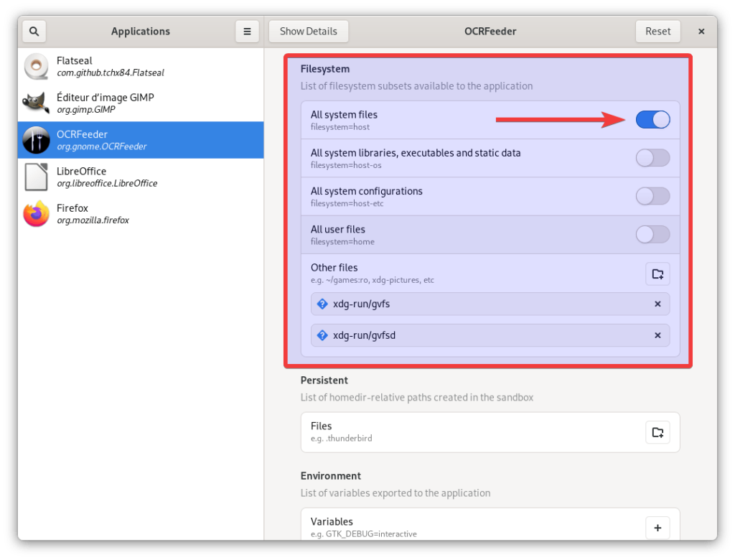
Task: Click the org.mozilla.firefox identifier text
Action: (x=93, y=220)
